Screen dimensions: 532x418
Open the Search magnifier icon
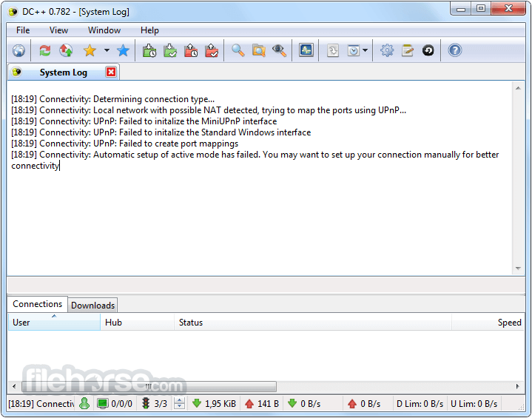click(238, 51)
